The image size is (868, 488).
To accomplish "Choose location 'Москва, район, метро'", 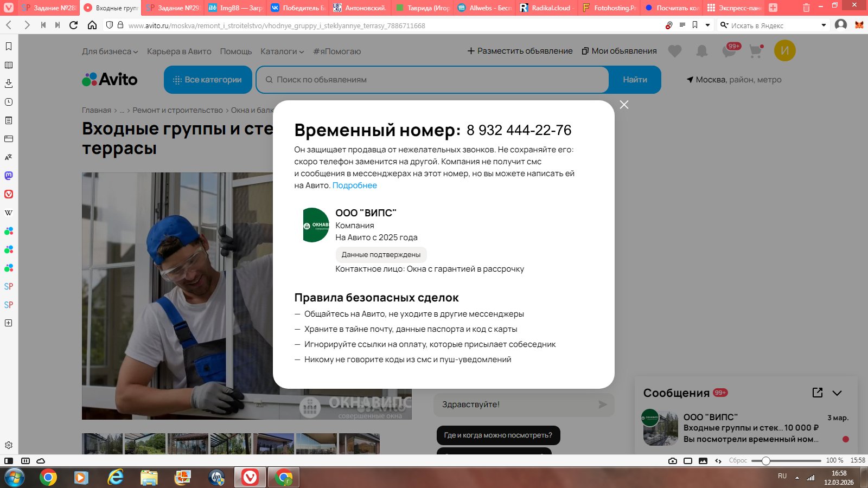I will click(734, 80).
